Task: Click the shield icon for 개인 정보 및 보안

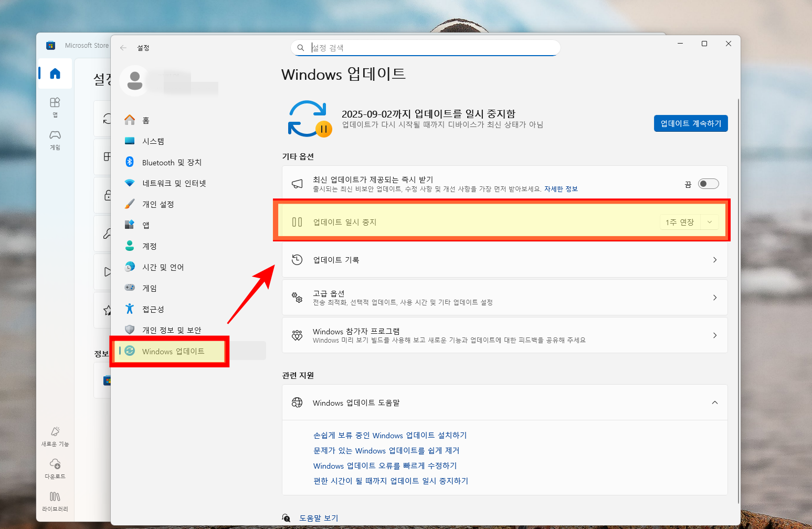Action: coord(130,330)
